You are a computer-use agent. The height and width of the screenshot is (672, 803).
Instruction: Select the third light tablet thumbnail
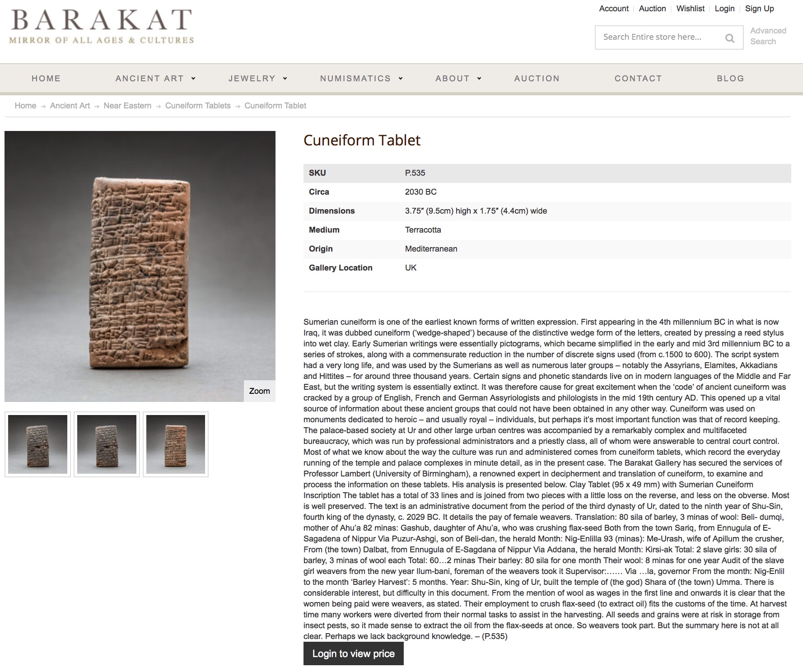click(176, 444)
